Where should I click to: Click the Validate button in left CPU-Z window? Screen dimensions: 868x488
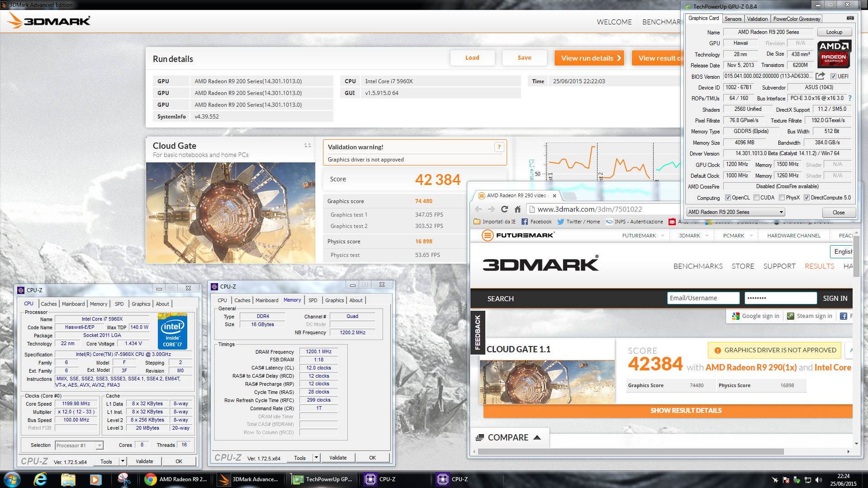click(x=144, y=461)
